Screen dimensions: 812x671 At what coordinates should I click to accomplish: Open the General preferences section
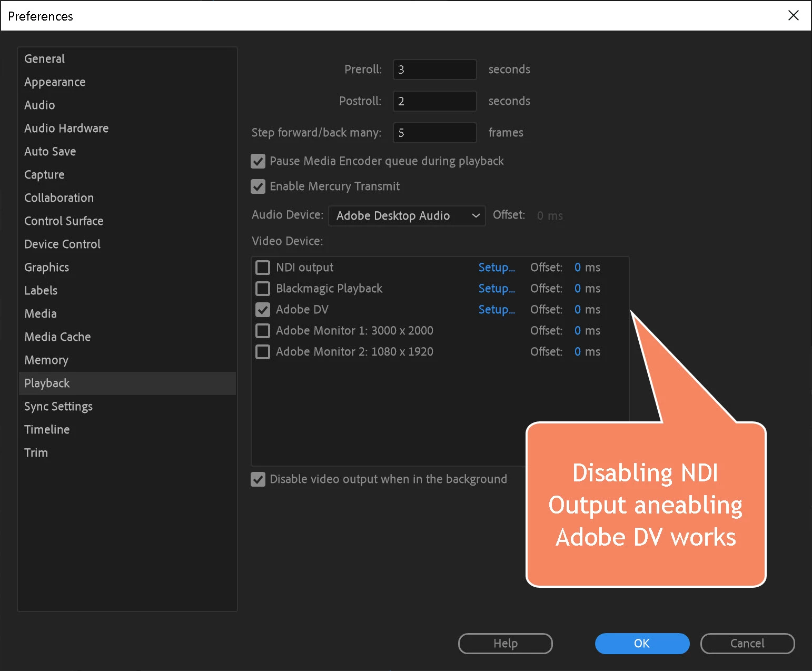(127, 59)
